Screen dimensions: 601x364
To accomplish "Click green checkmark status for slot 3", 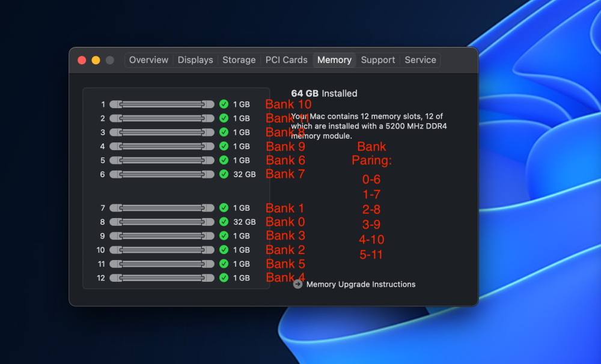I will pyautogui.click(x=224, y=132).
